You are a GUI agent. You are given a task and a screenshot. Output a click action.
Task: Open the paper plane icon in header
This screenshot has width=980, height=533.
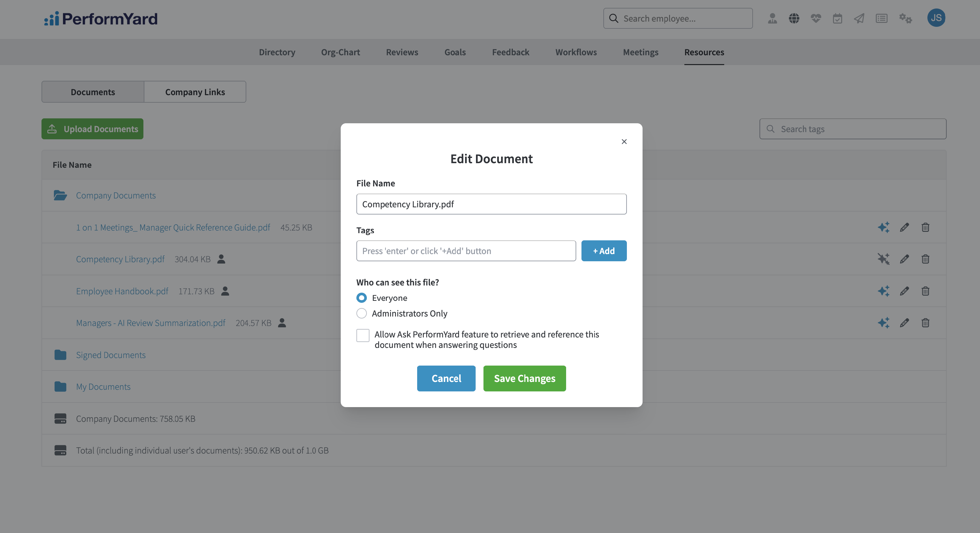859,18
